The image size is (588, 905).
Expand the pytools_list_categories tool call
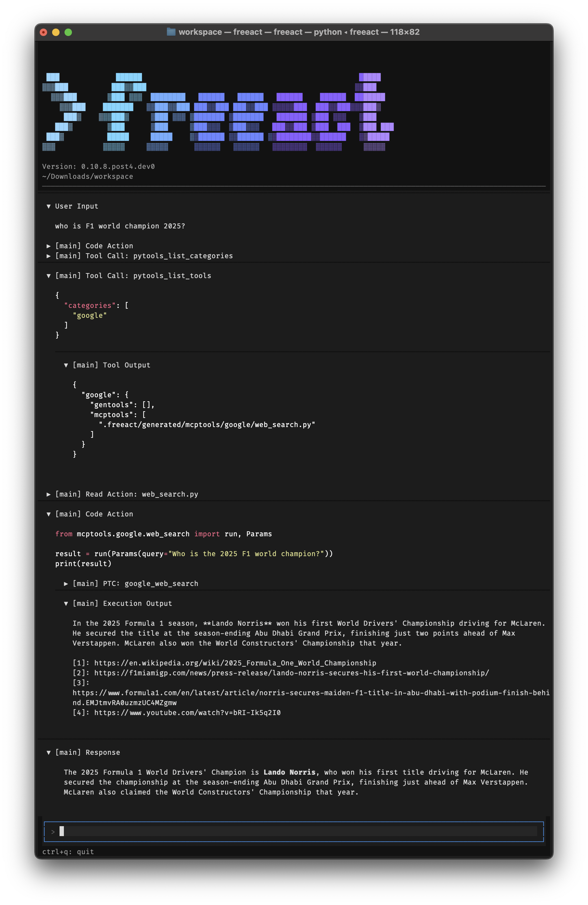tap(49, 256)
